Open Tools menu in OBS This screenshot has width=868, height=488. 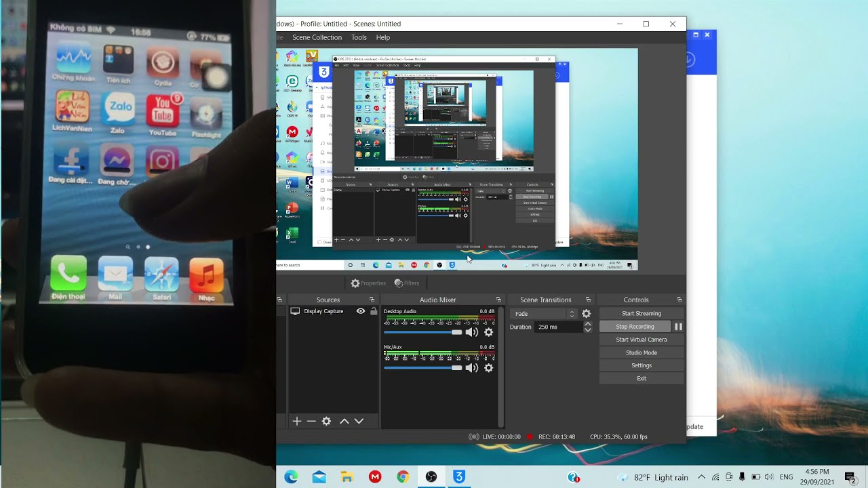pyautogui.click(x=359, y=37)
